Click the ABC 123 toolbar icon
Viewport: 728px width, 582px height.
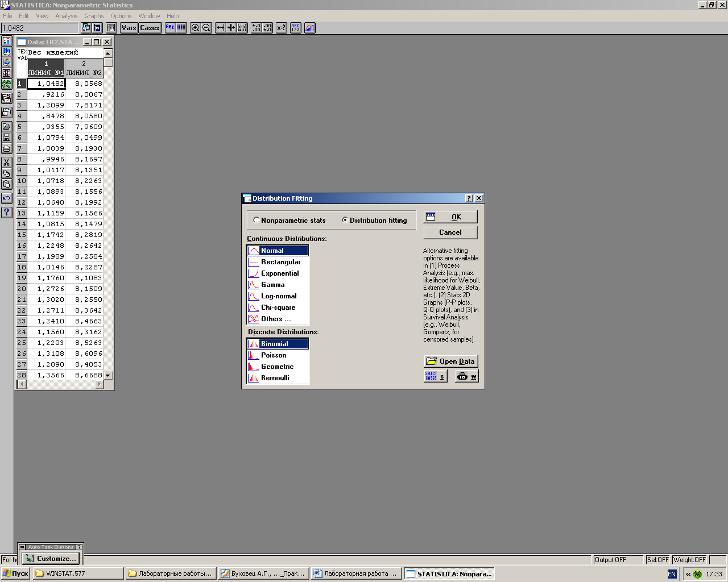pyautogui.click(x=296, y=28)
